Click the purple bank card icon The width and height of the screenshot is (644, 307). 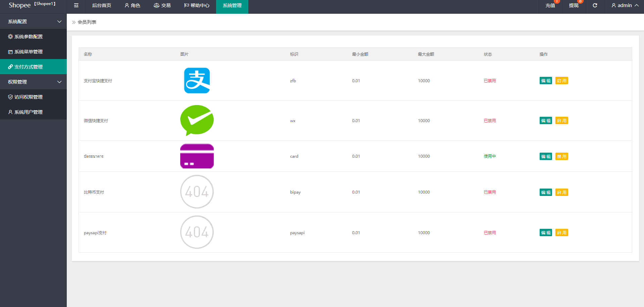pos(197,156)
